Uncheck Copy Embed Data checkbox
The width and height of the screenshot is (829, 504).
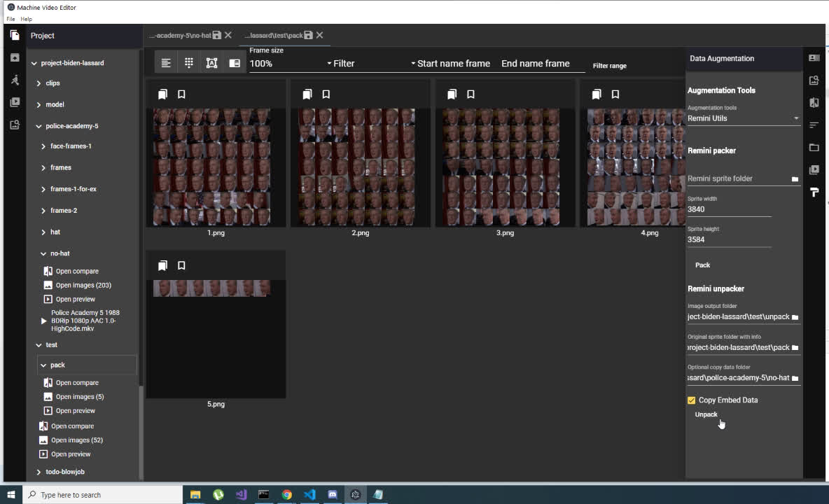[x=692, y=400]
